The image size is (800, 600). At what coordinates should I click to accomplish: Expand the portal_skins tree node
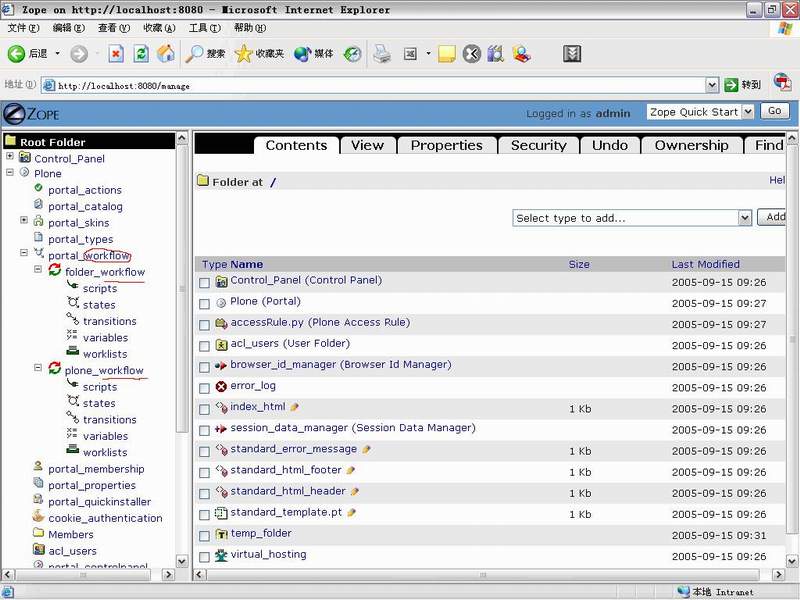pos(24,220)
